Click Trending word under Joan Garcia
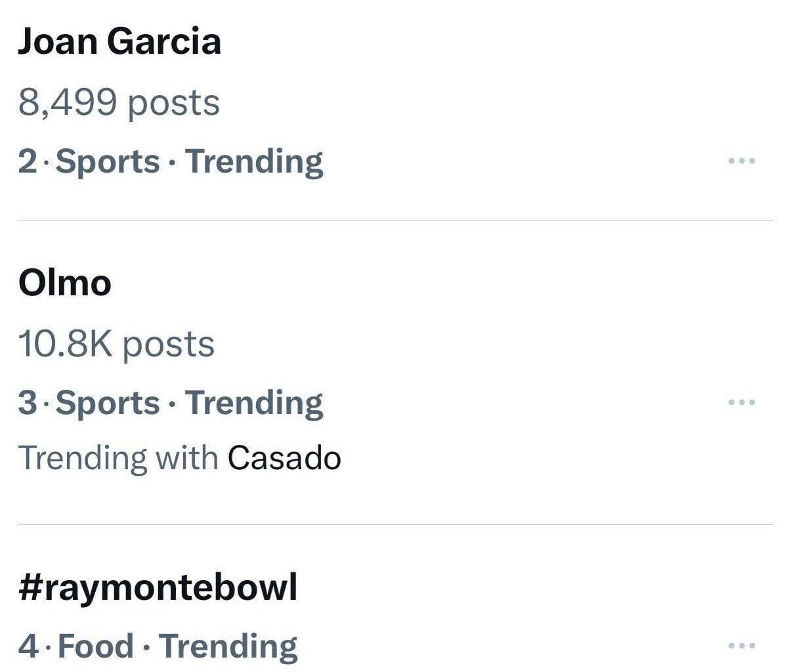Viewport: 791px width, 672px height. coord(254,161)
